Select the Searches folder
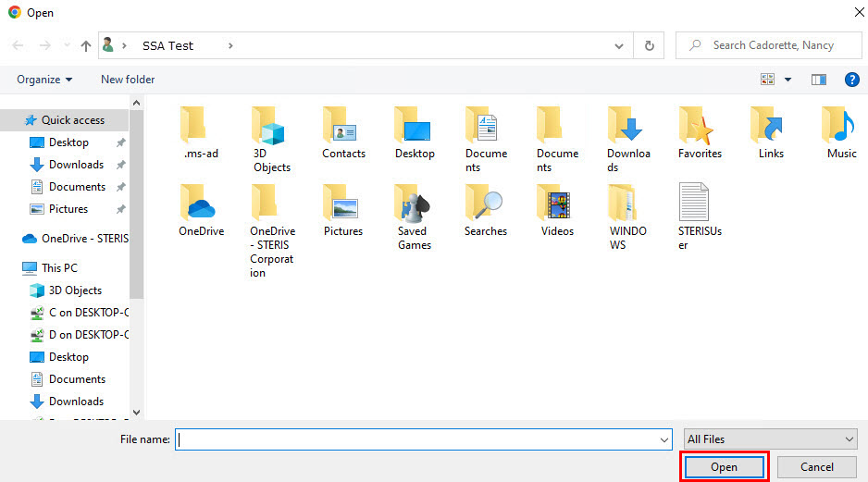Image resolution: width=868 pixels, height=482 pixels. pos(486,210)
